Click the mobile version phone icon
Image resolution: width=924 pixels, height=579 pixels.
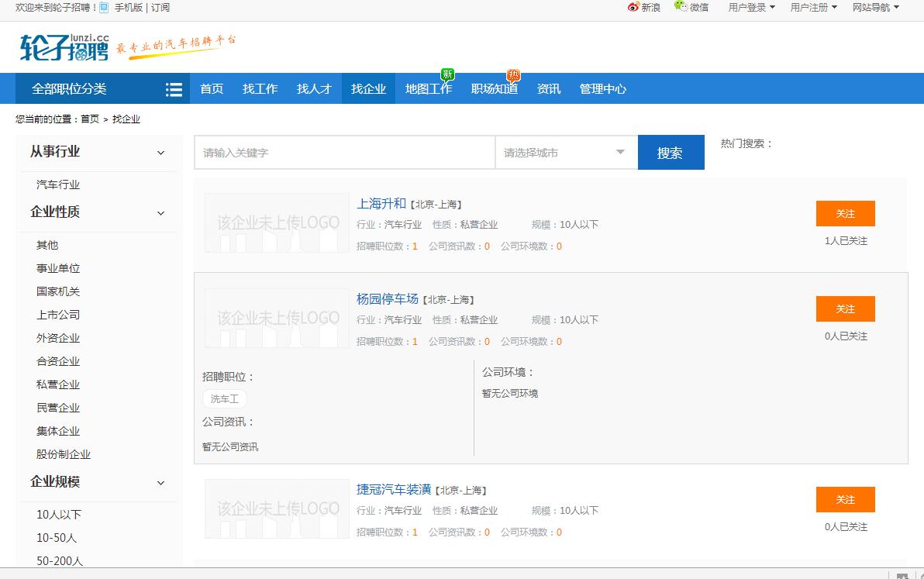[104, 8]
